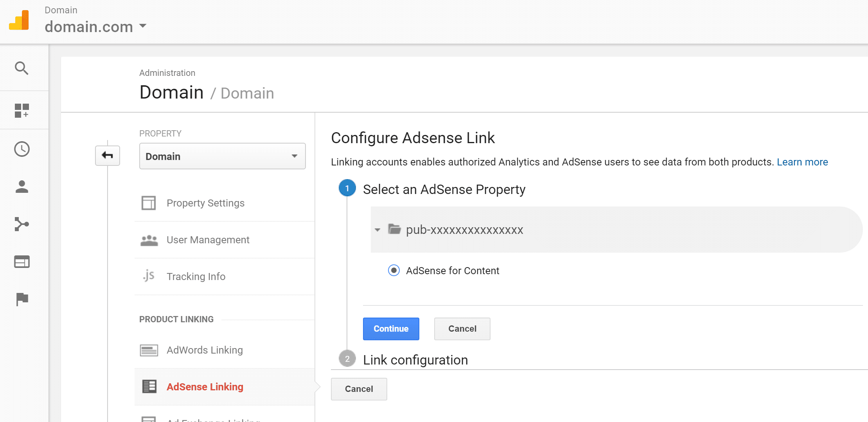Click the AdWords Linking icon

pos(149,350)
